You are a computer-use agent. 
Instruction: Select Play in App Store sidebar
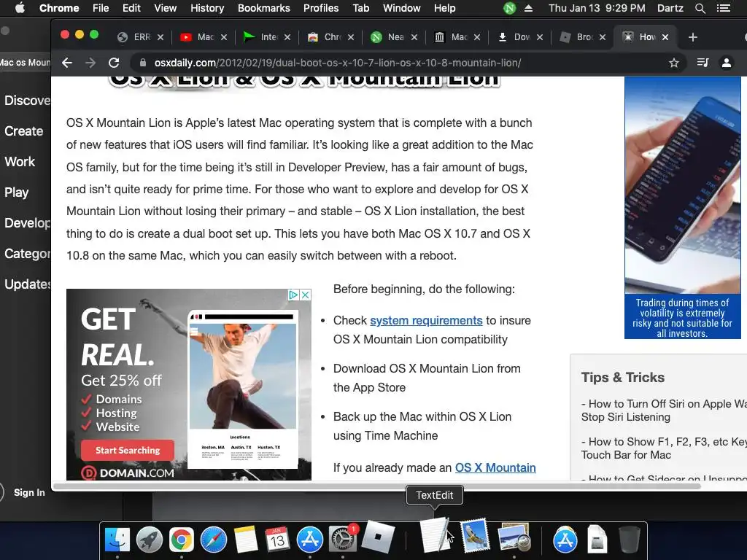[16, 192]
